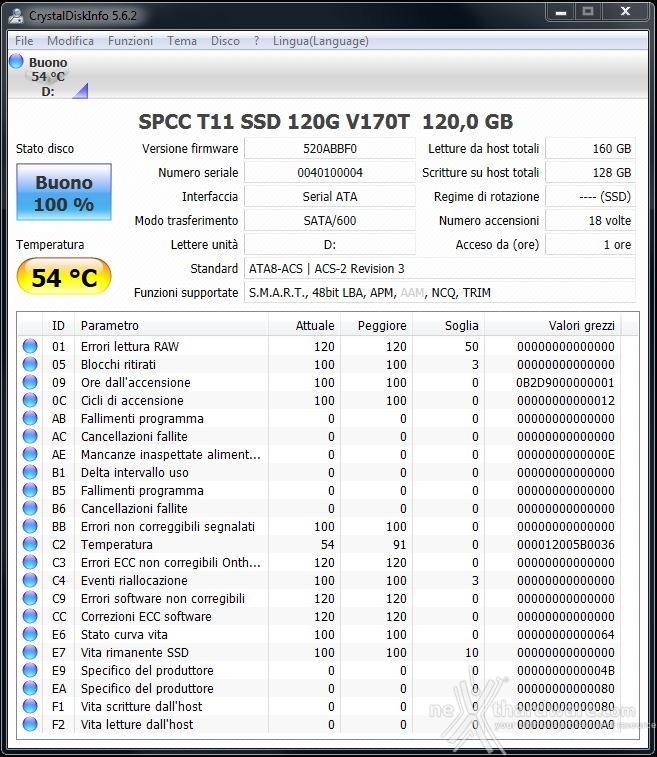This screenshot has height=757, width=657.
Task: Click the serial number field 0040100004
Action: [x=330, y=172]
